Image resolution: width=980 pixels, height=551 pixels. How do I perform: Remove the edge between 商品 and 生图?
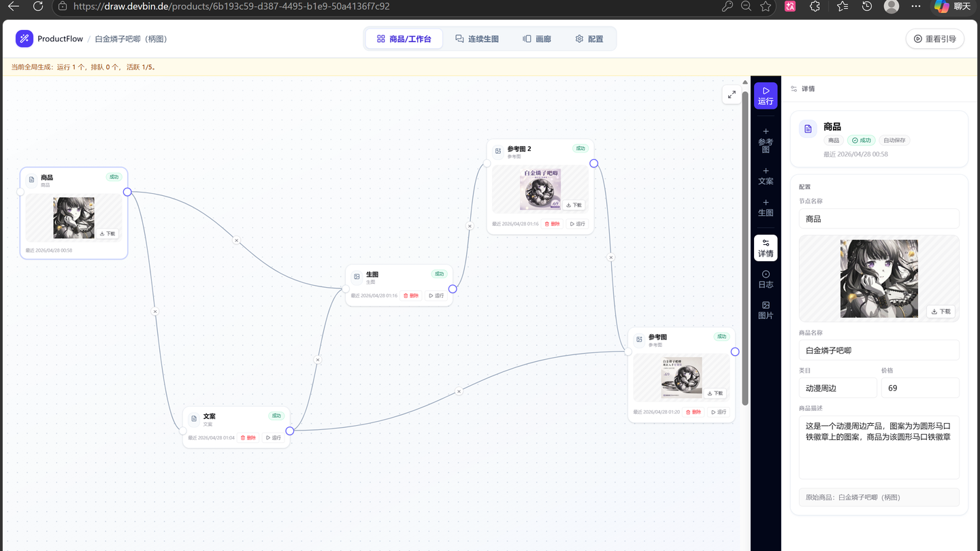(236, 240)
